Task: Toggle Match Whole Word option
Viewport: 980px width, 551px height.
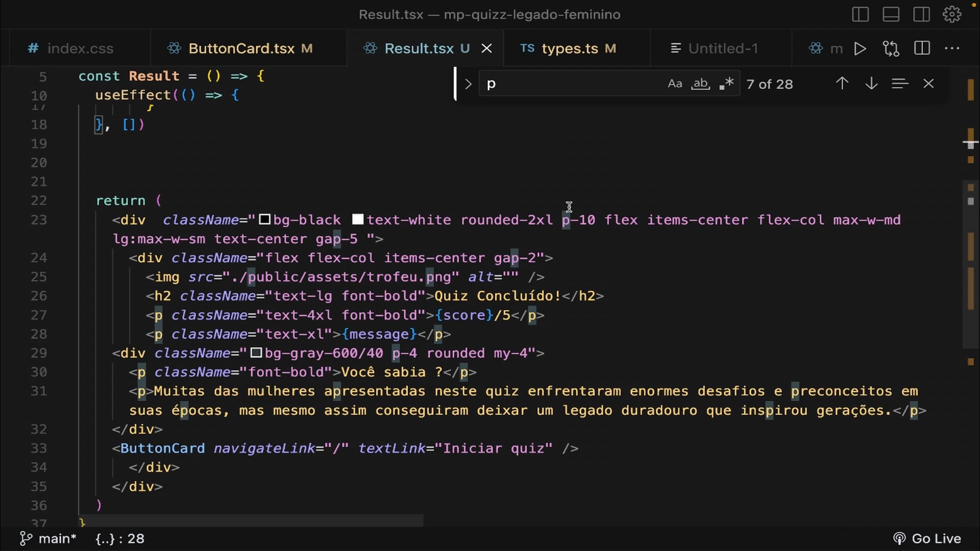Action: tap(700, 84)
